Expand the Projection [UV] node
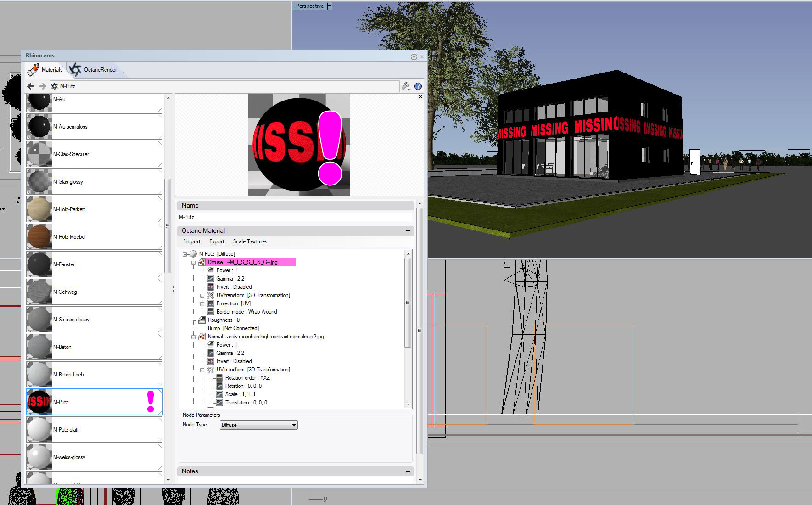The width and height of the screenshot is (812, 505). click(x=202, y=304)
